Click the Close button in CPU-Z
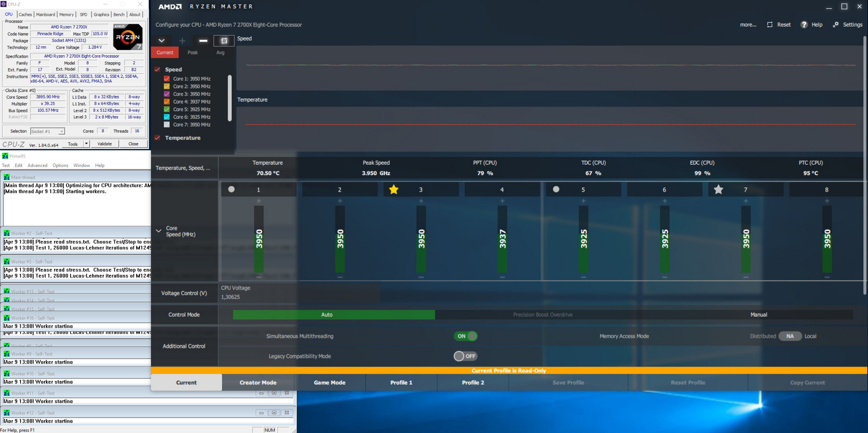 click(133, 144)
